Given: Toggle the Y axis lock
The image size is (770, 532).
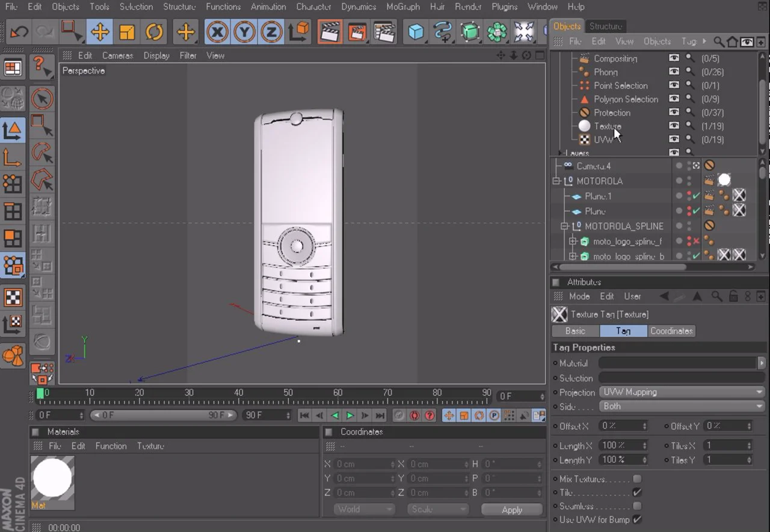Looking at the screenshot, I should pyautogui.click(x=244, y=31).
